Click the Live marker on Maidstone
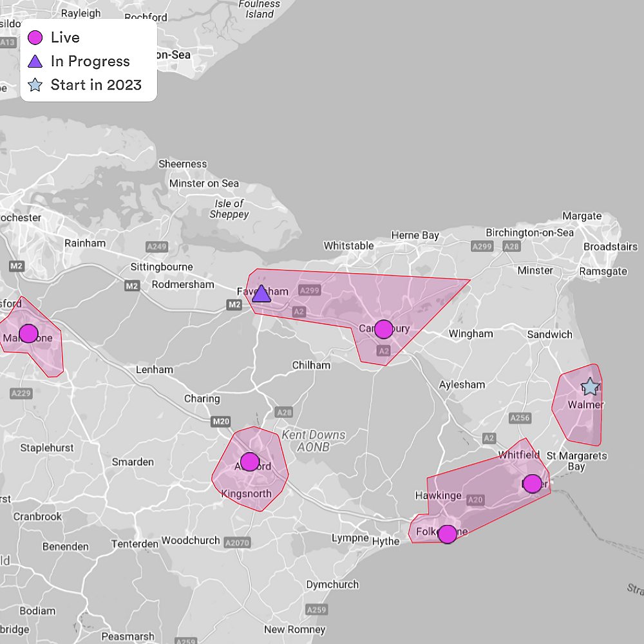644x644 pixels. click(28, 334)
